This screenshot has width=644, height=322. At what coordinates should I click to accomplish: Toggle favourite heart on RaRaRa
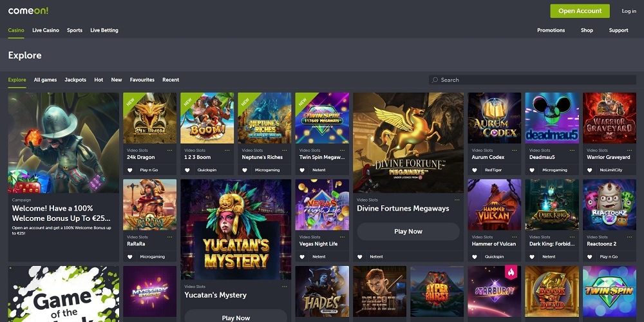(x=130, y=256)
